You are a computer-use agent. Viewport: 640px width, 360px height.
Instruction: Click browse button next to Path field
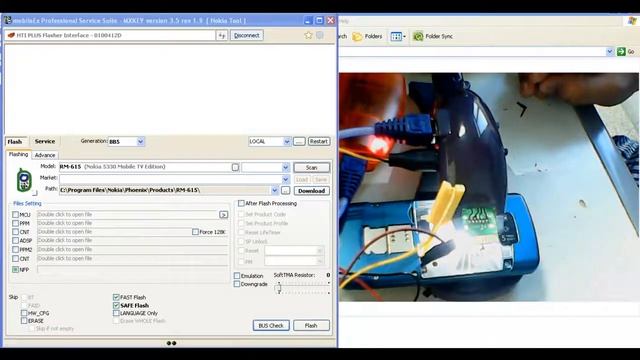coord(286,191)
